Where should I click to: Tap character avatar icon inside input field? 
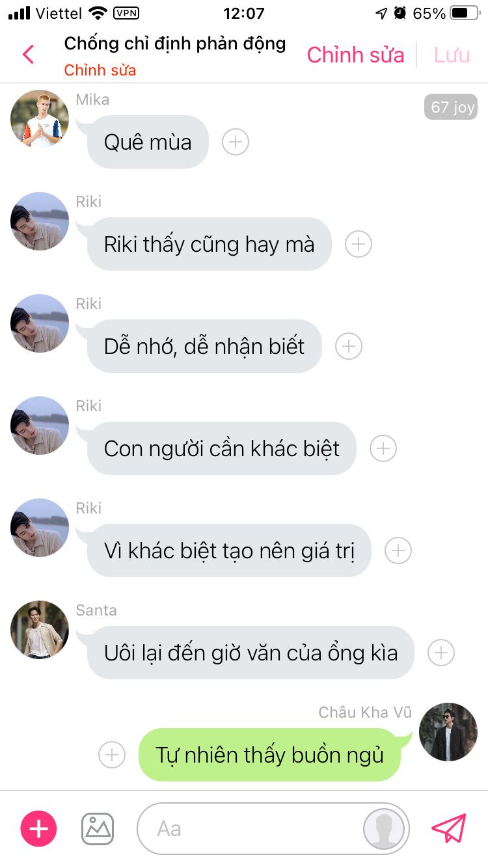click(x=384, y=829)
